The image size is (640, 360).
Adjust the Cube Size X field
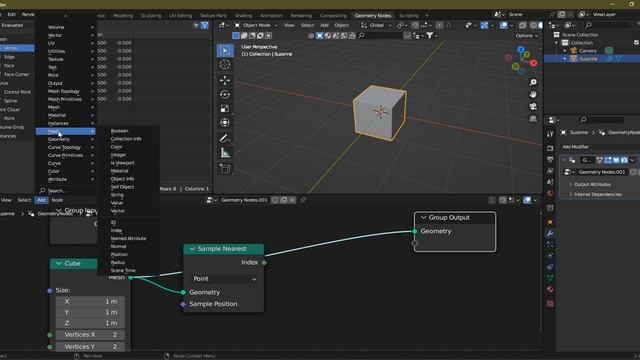[x=90, y=301]
